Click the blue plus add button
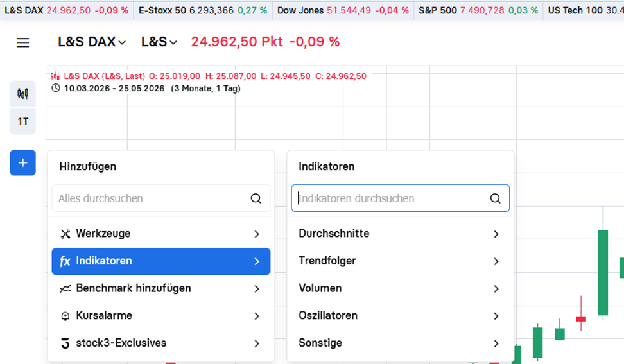Viewport: 624px width, 364px height. pyautogui.click(x=22, y=162)
